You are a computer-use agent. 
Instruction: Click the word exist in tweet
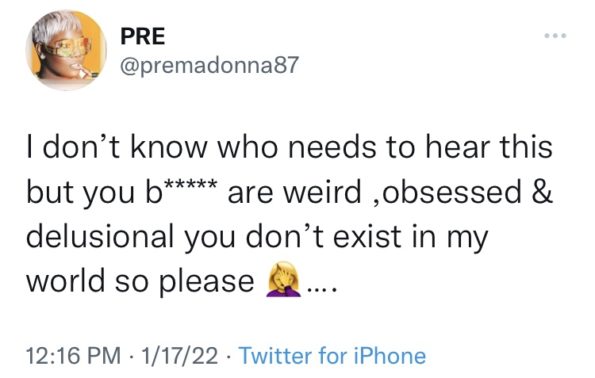tap(367, 236)
